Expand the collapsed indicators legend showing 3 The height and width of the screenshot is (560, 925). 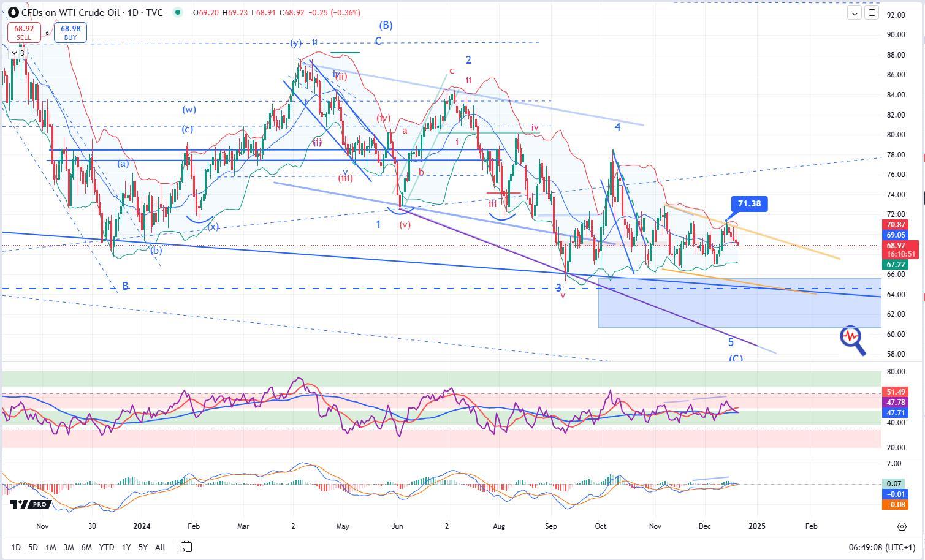[17, 53]
